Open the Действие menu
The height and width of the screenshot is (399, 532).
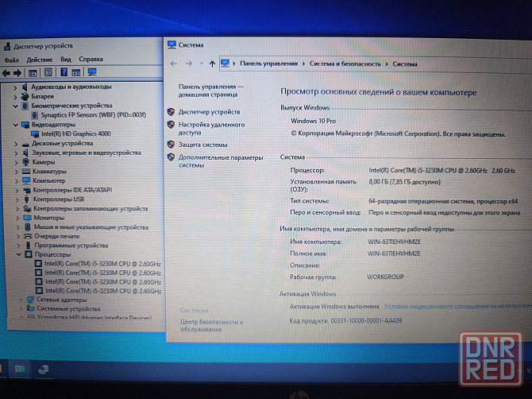pyautogui.click(x=40, y=60)
